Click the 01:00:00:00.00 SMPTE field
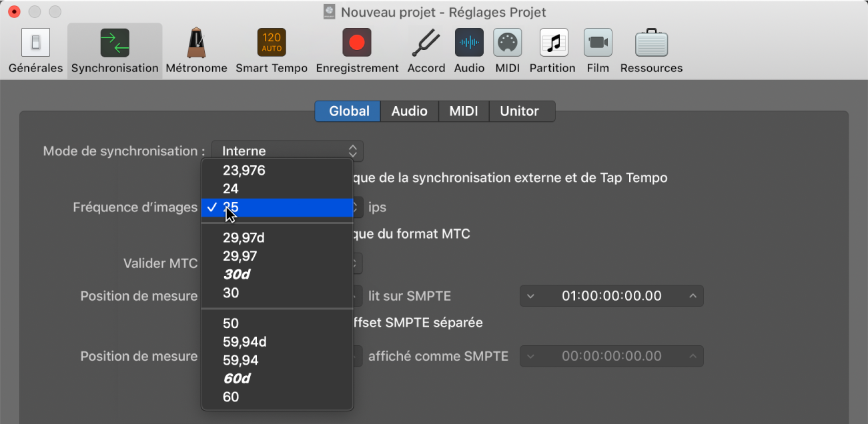The image size is (868, 424). click(x=611, y=296)
